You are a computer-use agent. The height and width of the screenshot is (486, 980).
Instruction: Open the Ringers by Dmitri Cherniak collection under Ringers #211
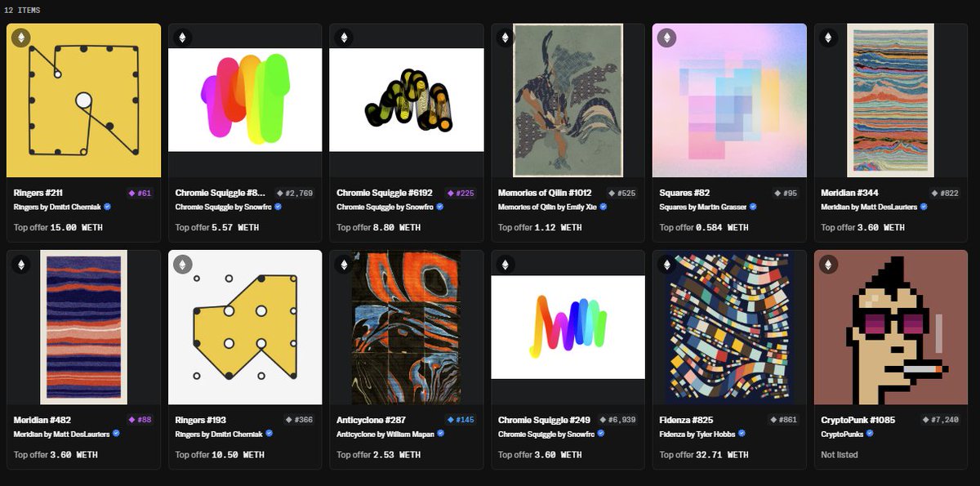pos(57,207)
